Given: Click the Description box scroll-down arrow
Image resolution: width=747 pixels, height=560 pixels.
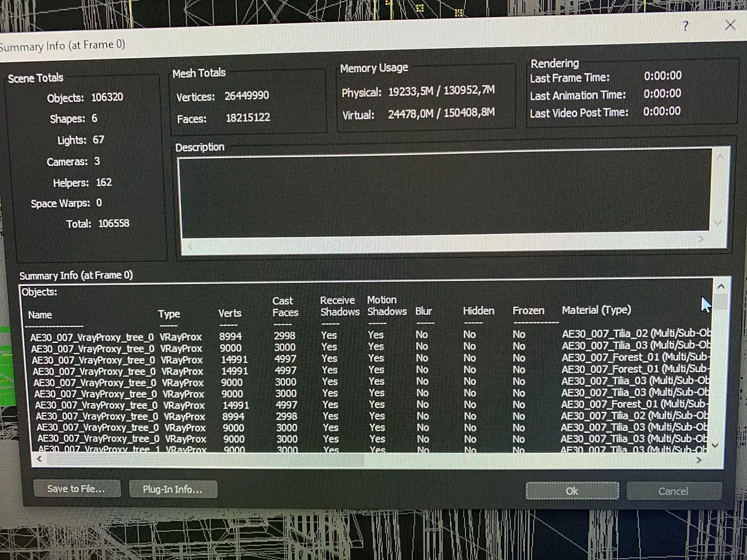Looking at the screenshot, I should pyautogui.click(x=717, y=223).
